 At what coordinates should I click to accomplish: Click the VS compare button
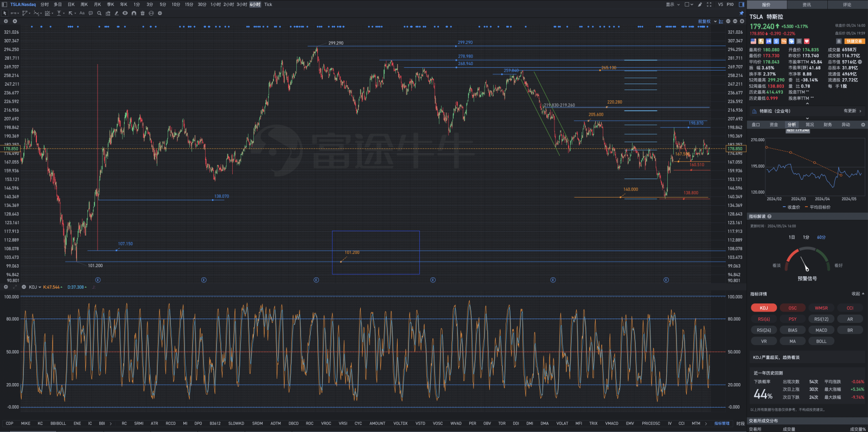(x=720, y=4)
